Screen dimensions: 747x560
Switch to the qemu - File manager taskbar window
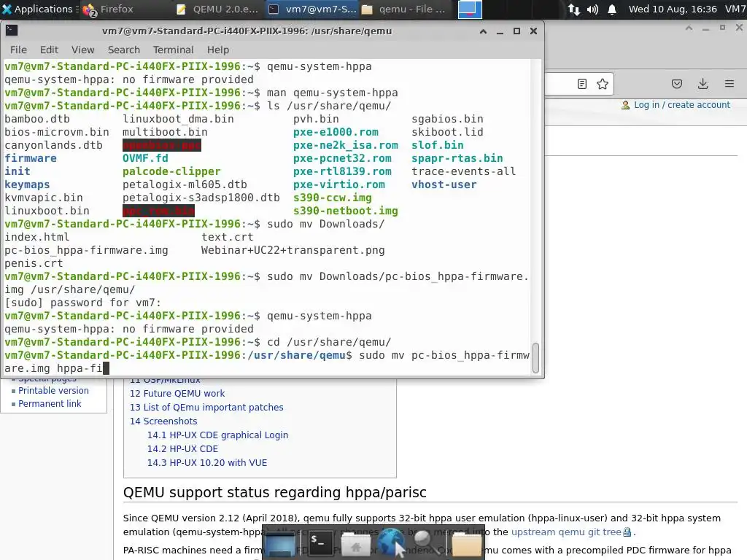(x=403, y=9)
